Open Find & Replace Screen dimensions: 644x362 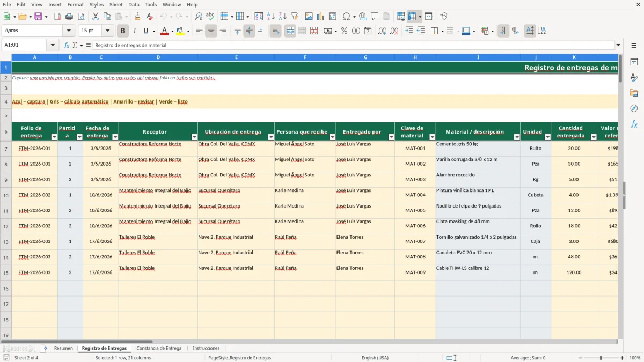click(x=199, y=17)
